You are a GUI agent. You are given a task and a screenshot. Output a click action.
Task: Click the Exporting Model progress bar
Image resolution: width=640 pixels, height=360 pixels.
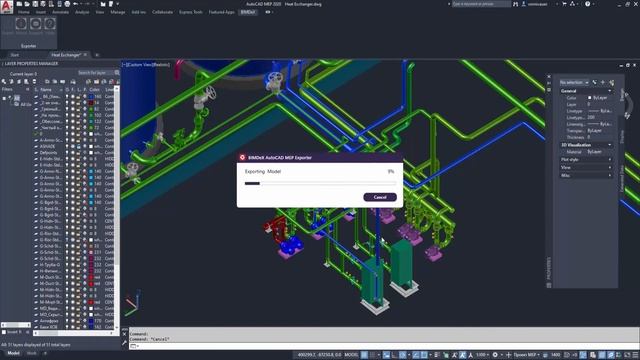click(320, 184)
